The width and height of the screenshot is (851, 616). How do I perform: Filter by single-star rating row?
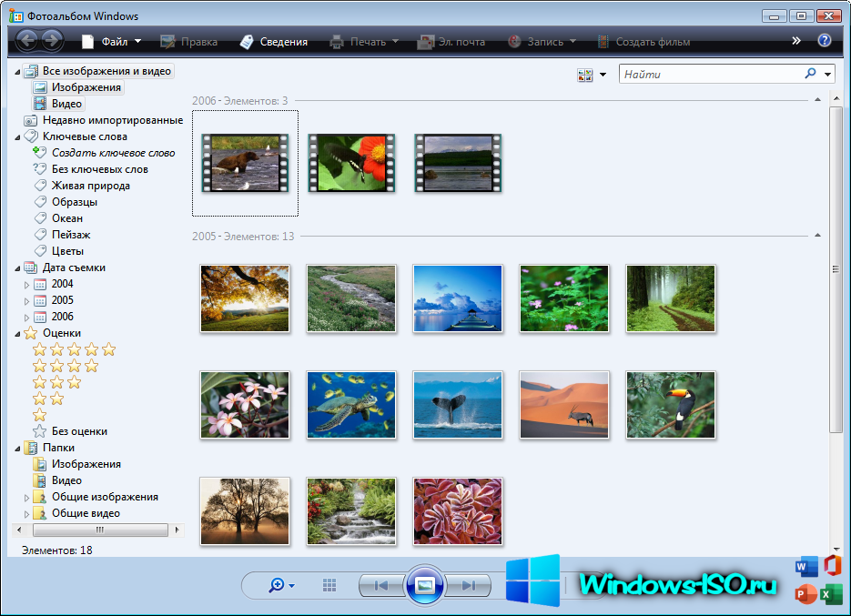(x=39, y=415)
